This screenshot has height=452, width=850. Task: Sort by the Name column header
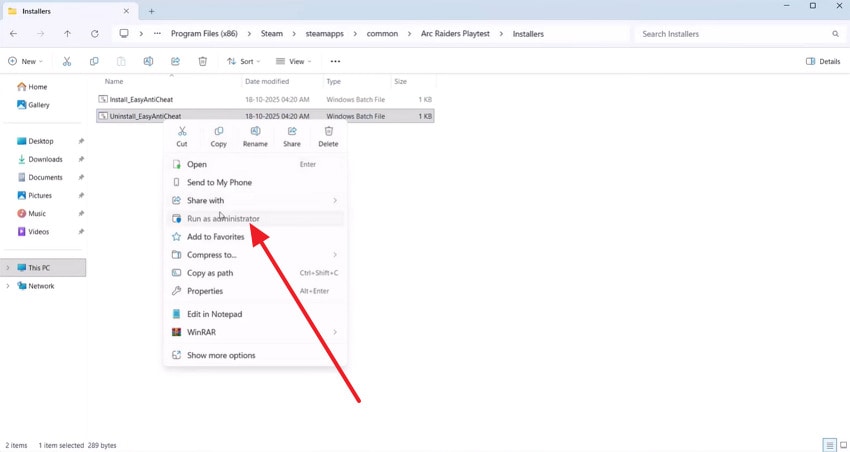click(114, 81)
